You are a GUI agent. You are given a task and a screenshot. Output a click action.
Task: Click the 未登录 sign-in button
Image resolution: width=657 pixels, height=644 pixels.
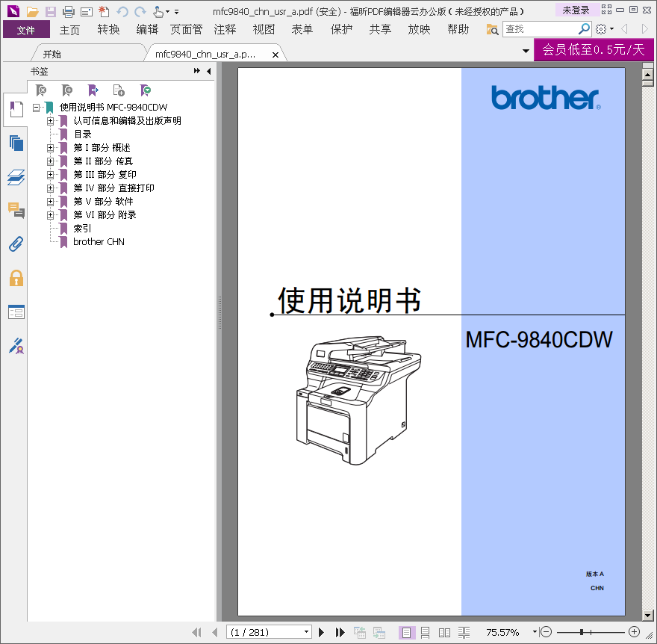pyautogui.click(x=576, y=10)
